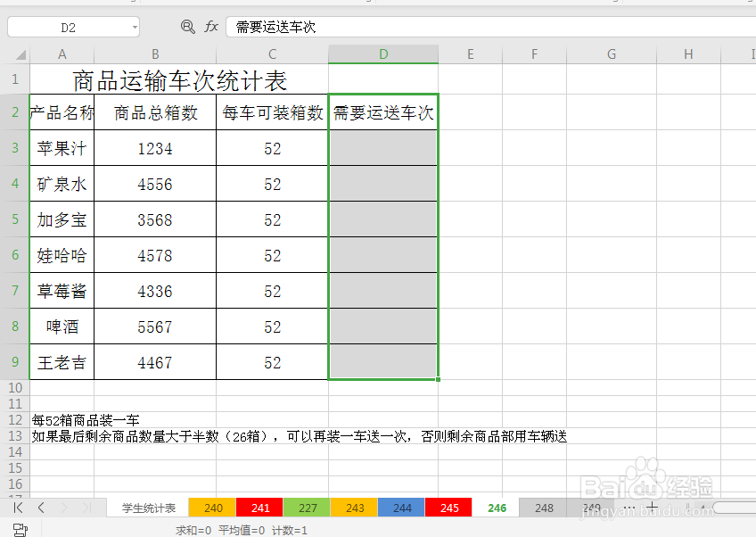Image resolution: width=756 pixels, height=537 pixels.
Task: Switch to the 241 sheet tab
Action: point(260,508)
